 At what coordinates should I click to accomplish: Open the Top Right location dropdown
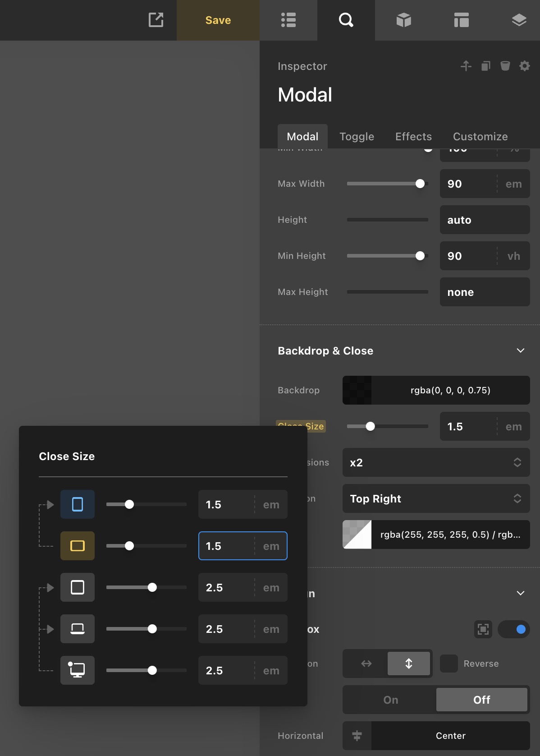436,498
